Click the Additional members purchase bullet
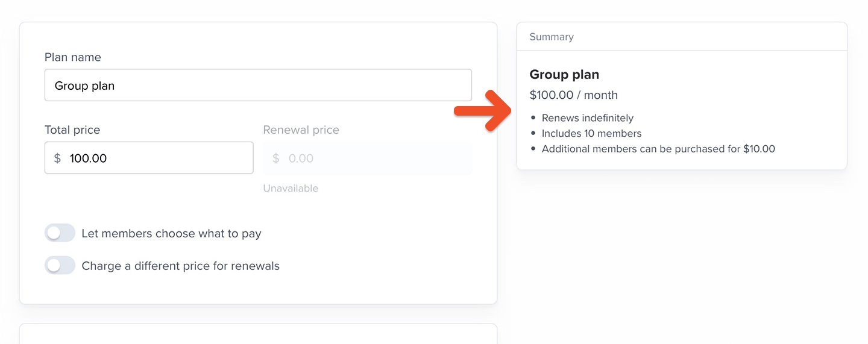This screenshot has height=344, width=868. (658, 149)
